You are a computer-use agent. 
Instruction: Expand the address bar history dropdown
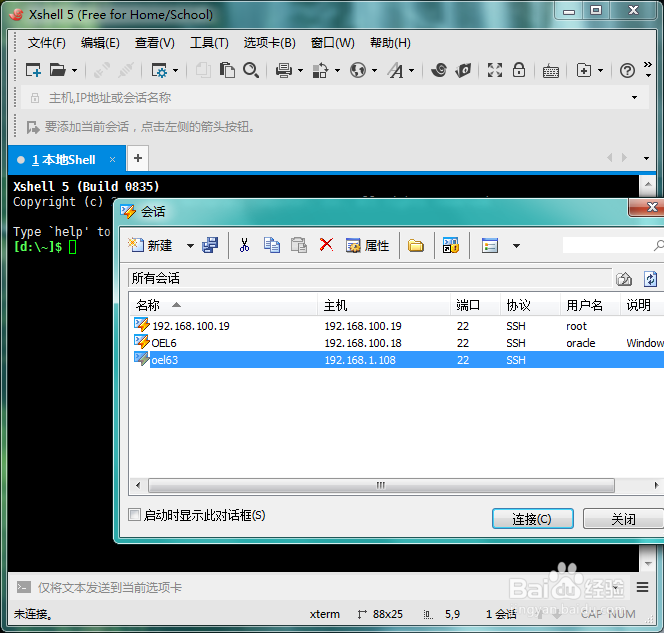click(634, 98)
